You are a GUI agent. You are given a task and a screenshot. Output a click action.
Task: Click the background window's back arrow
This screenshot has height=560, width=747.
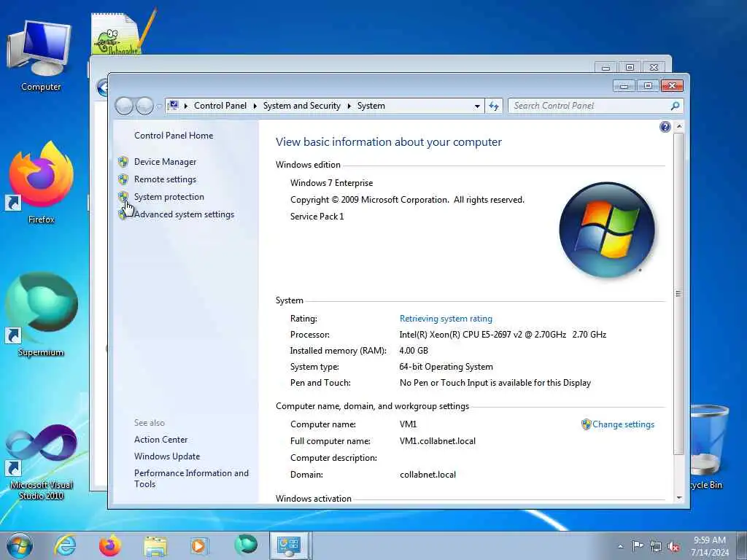tap(102, 87)
